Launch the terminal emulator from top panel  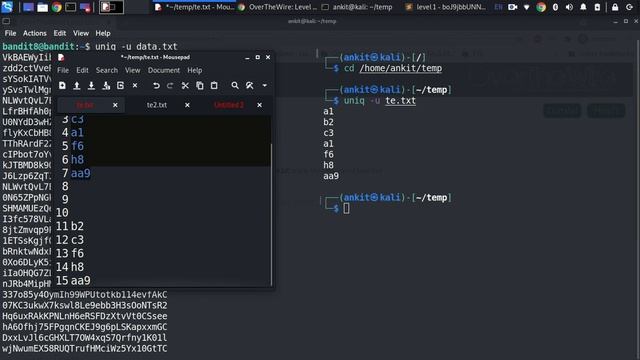tap(71, 7)
